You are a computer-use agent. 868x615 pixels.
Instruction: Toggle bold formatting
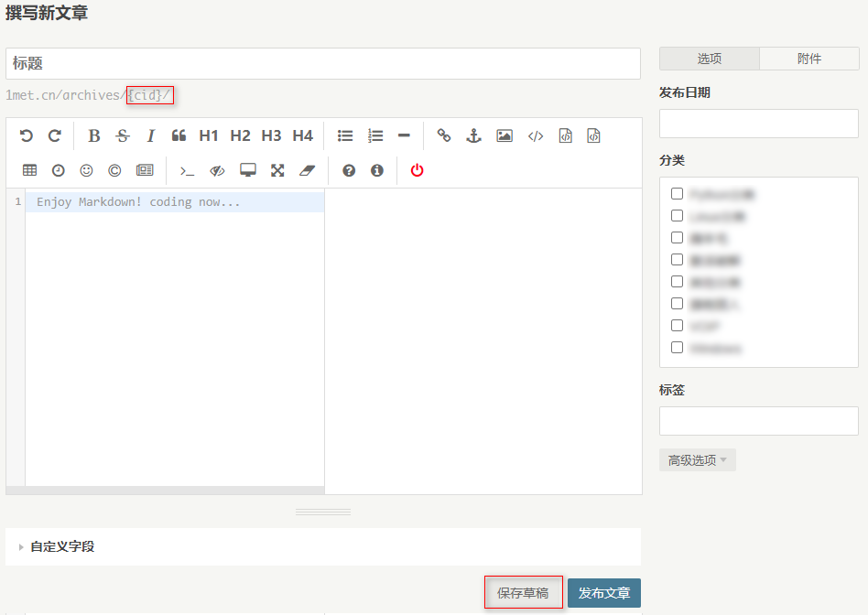(x=94, y=135)
